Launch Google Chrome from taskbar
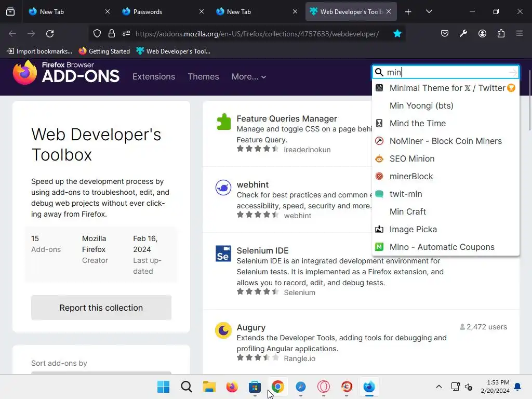The width and height of the screenshot is (532, 399). (278, 387)
